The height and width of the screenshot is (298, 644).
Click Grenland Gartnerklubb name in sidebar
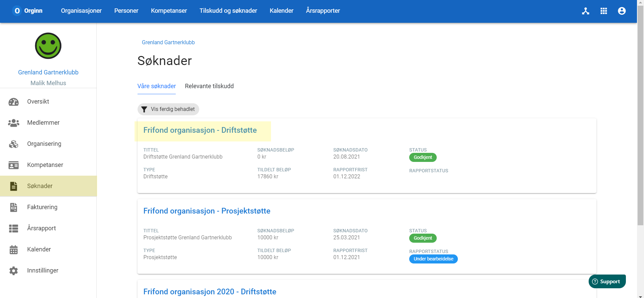click(x=48, y=72)
